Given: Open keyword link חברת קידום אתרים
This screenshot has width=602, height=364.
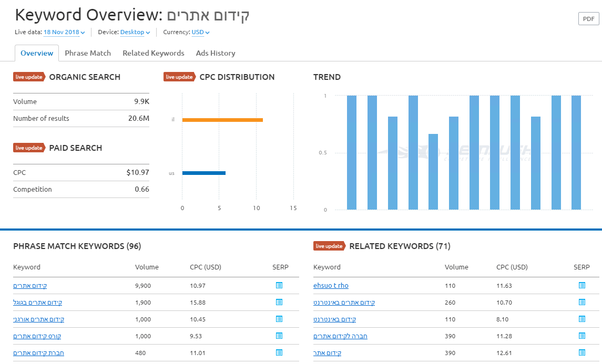Looking at the screenshot, I should click(x=38, y=353).
